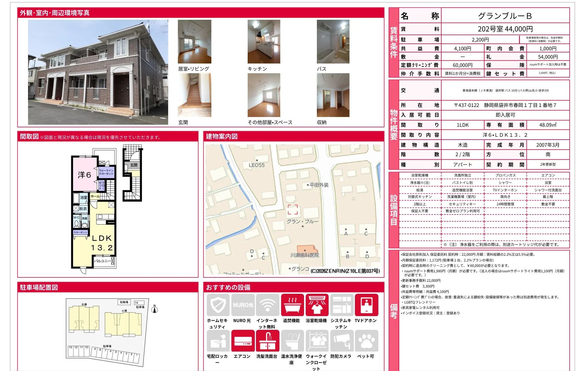Click the north compass icon in parking layout
This screenshot has width=588, height=371.
pos(154,309)
